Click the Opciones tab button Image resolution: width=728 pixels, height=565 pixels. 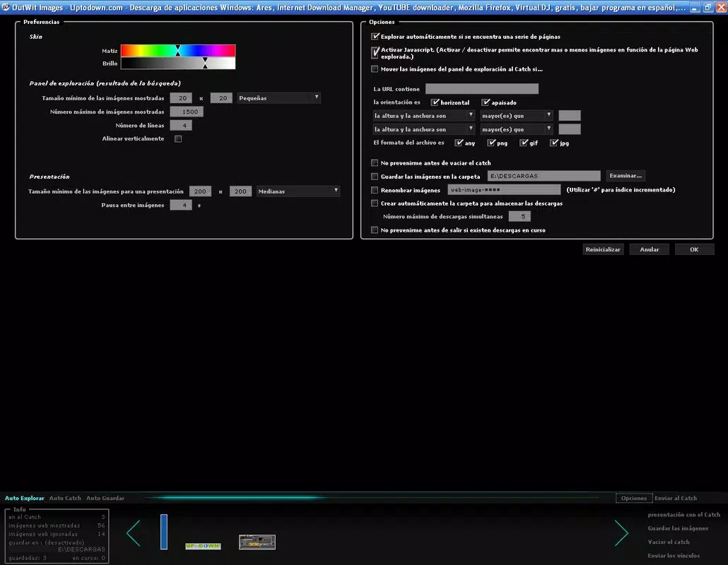tap(634, 498)
